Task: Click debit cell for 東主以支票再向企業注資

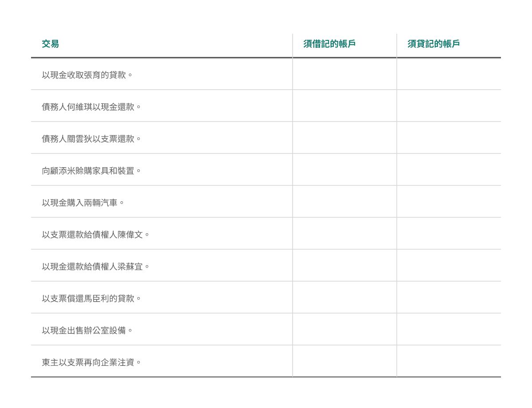Action: point(345,361)
